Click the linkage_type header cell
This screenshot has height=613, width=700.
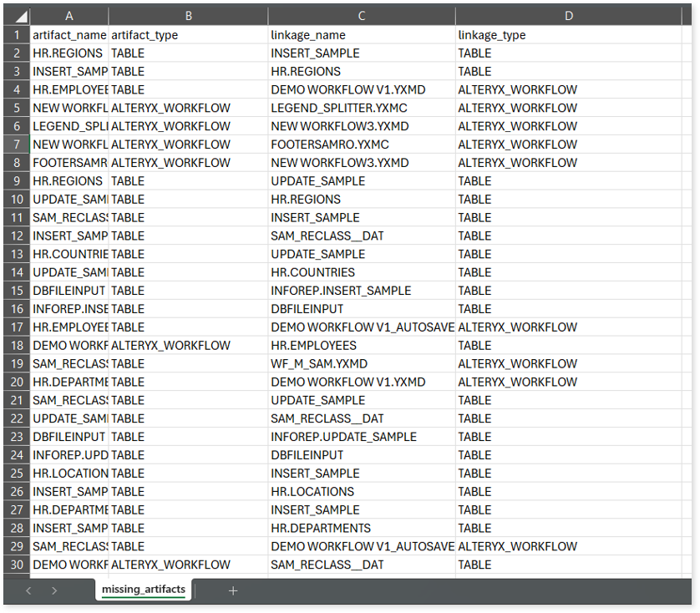pyautogui.click(x=568, y=35)
